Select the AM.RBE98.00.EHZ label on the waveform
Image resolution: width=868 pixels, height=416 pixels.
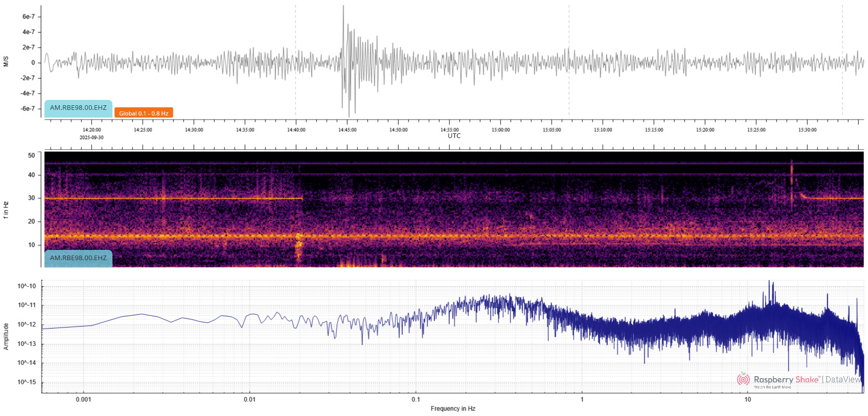[x=78, y=108]
